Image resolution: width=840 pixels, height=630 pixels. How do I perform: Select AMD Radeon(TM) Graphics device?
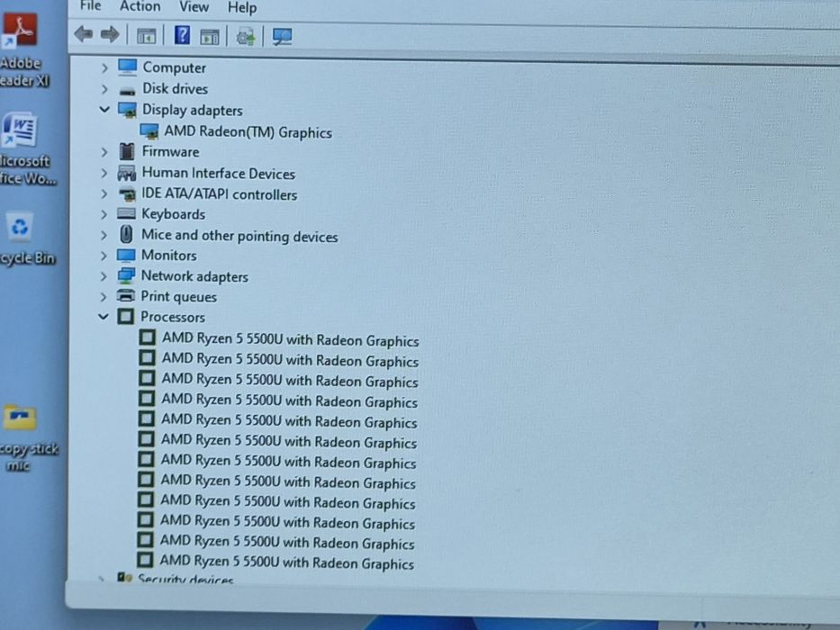coord(248,132)
